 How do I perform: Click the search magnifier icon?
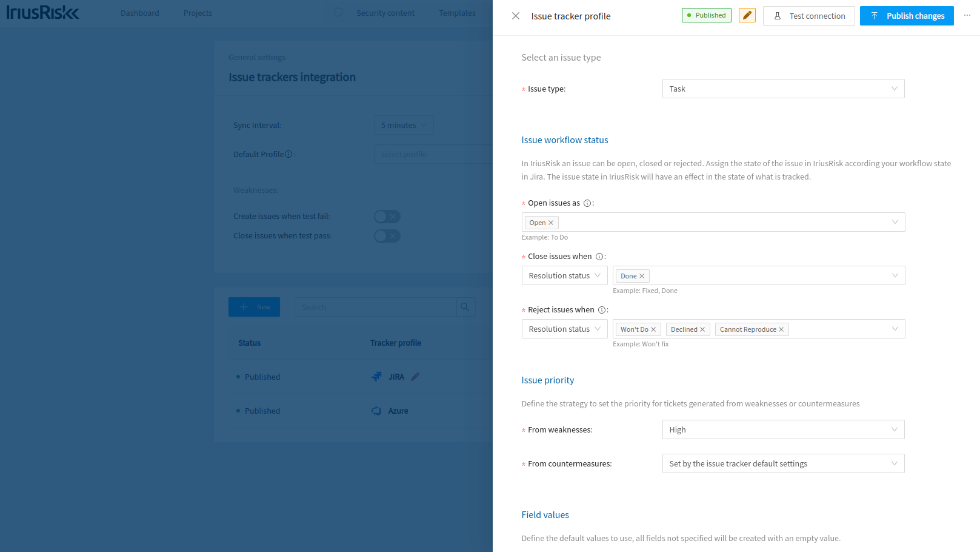tap(465, 307)
